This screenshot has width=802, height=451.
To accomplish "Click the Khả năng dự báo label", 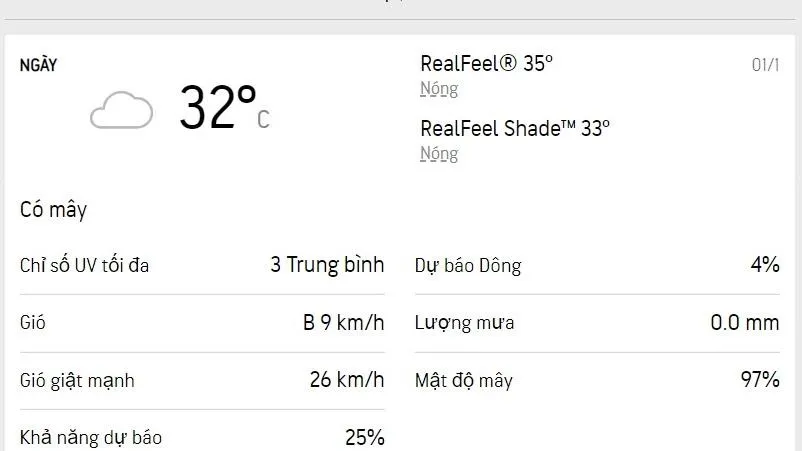I will pos(91,438).
